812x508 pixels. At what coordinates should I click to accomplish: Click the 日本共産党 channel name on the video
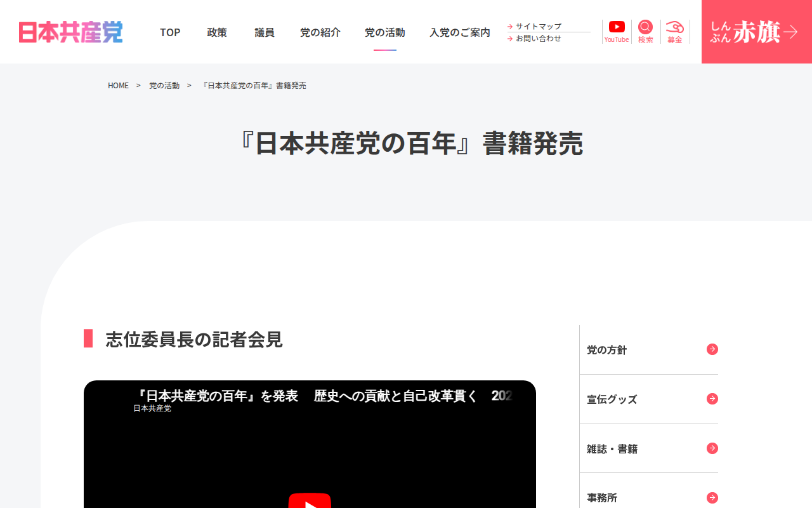point(152,408)
